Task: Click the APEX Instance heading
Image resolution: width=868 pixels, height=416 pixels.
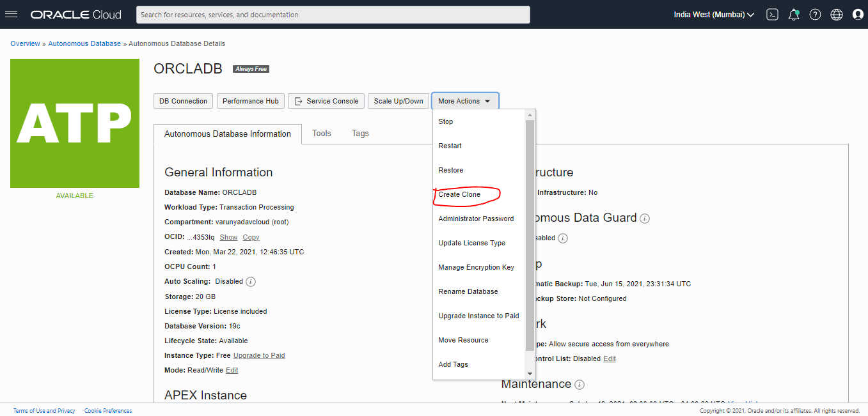Action: [x=205, y=395]
